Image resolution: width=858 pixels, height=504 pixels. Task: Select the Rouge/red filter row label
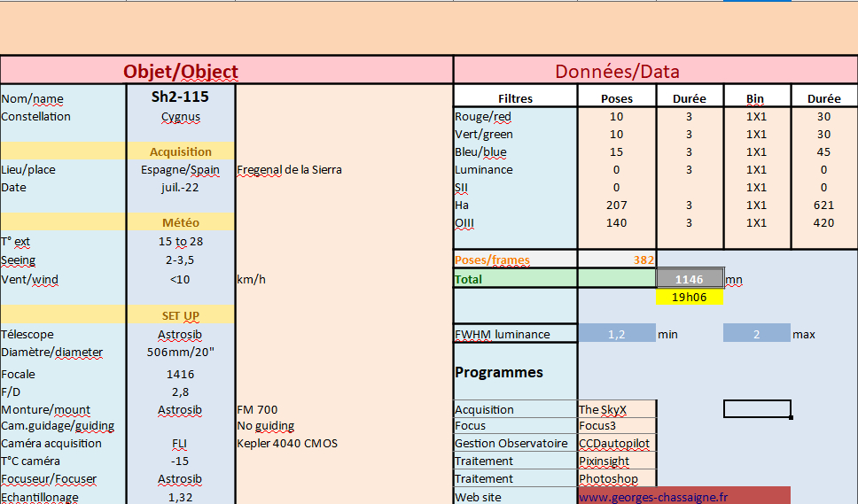point(516,116)
